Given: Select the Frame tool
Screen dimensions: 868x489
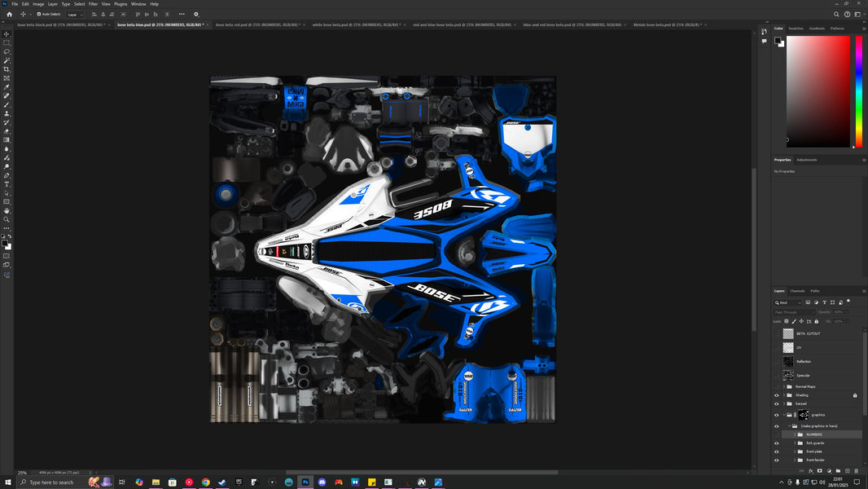Looking at the screenshot, I should [x=7, y=78].
